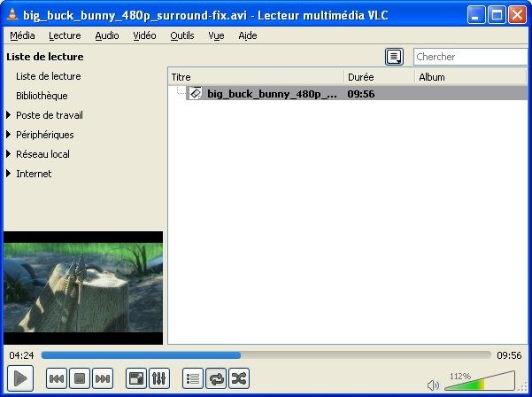Jump to the previous track
The image size is (532, 397).
(x=57, y=378)
